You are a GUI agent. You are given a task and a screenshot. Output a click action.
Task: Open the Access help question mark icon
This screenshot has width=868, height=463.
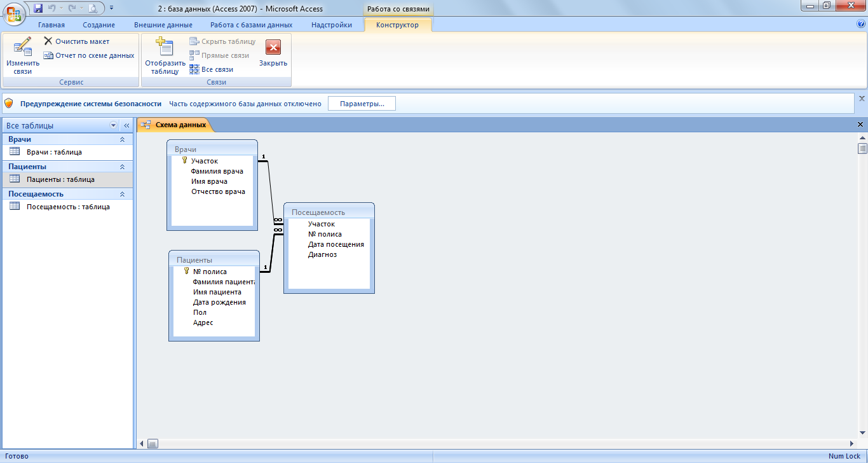[861, 24]
